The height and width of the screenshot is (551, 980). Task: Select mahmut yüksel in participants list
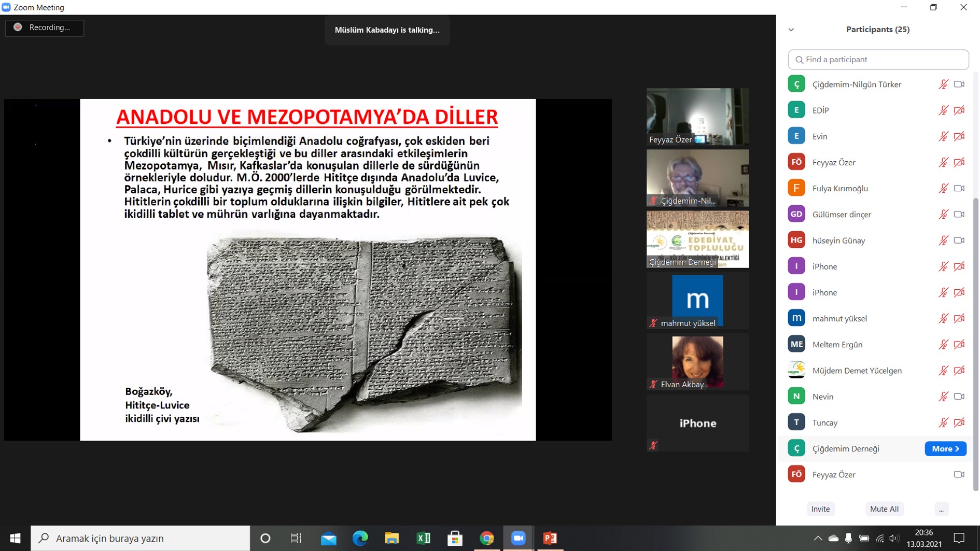tap(839, 318)
